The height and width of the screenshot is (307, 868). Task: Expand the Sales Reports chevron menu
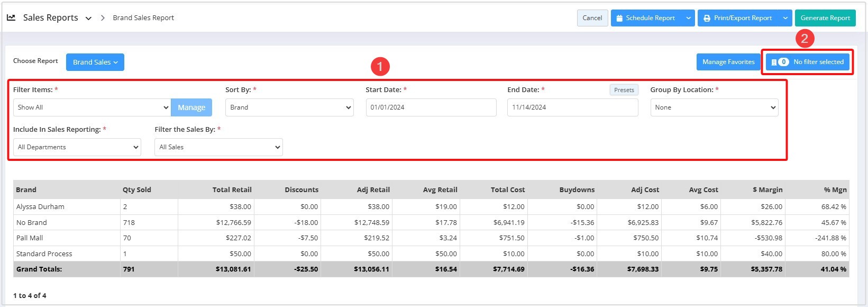[88, 18]
